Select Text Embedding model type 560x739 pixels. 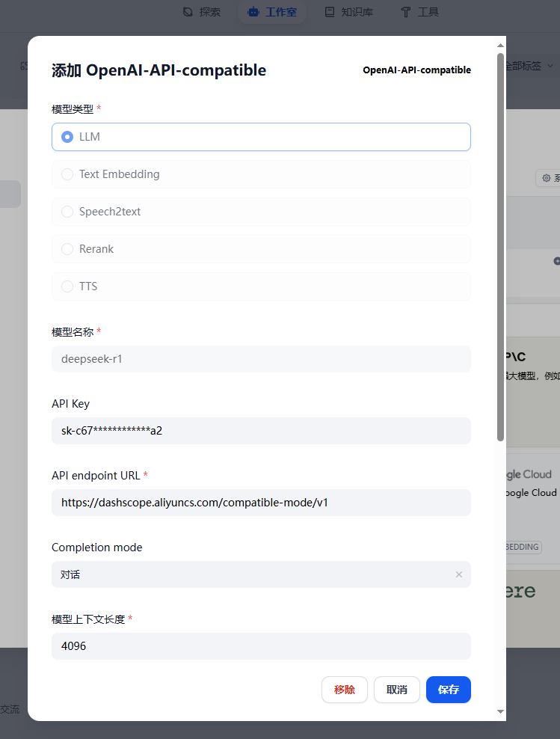67,174
